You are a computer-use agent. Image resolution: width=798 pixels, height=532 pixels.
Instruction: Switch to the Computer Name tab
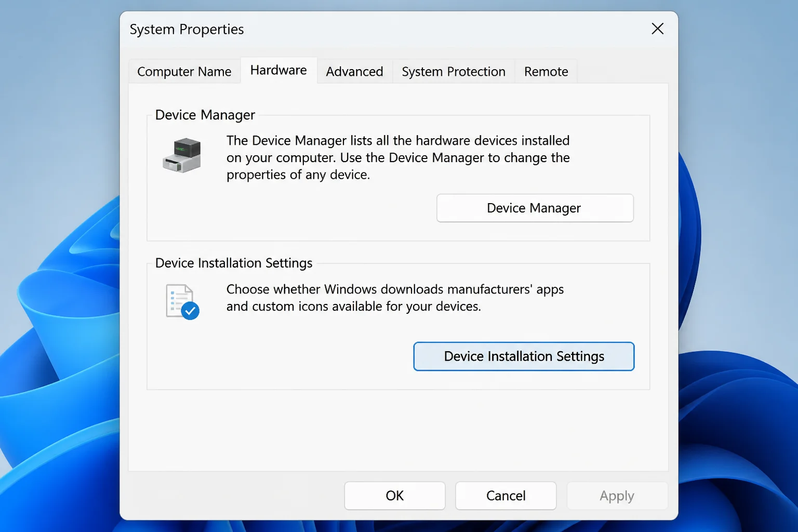pyautogui.click(x=184, y=72)
